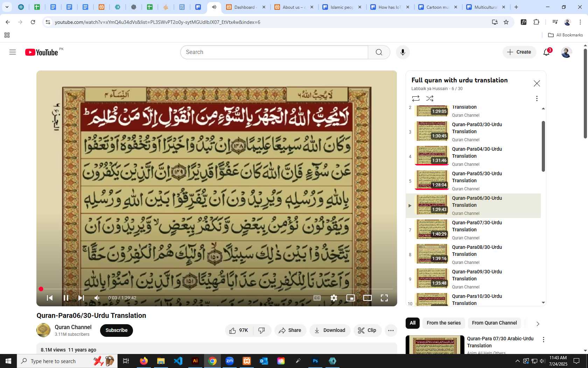Image resolution: width=588 pixels, height=368 pixels.
Task: Open the All Bookmarks folder
Action: click(x=566, y=35)
